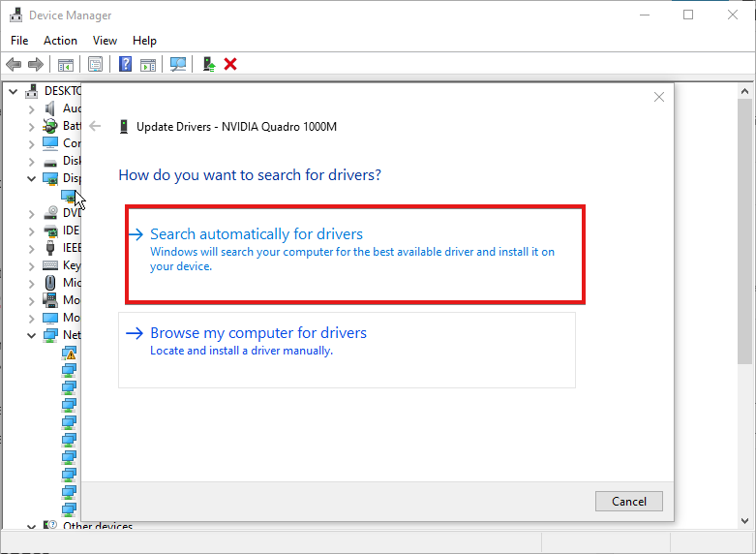Click the Network adapters category icon

click(x=50, y=335)
